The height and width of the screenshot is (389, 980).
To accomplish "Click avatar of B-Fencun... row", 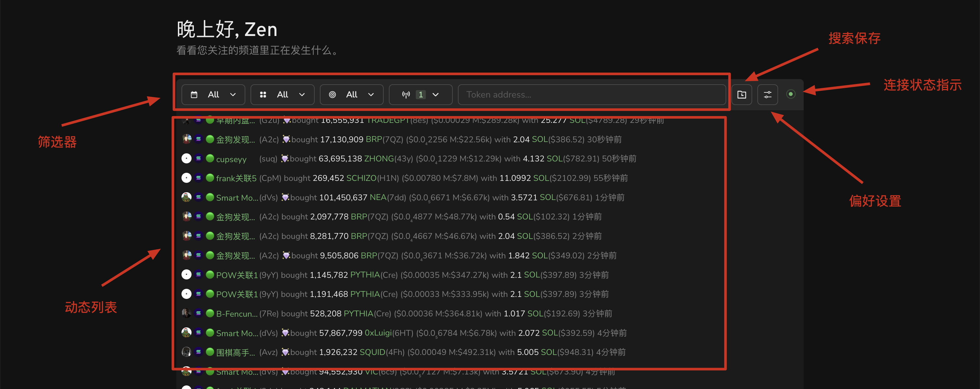I will coord(186,313).
